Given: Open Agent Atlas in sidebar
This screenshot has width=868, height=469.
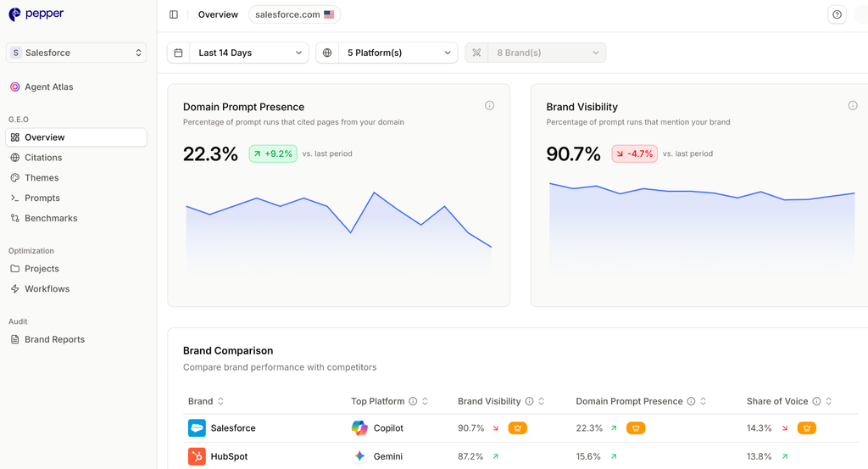Looking at the screenshot, I should (x=76, y=87).
